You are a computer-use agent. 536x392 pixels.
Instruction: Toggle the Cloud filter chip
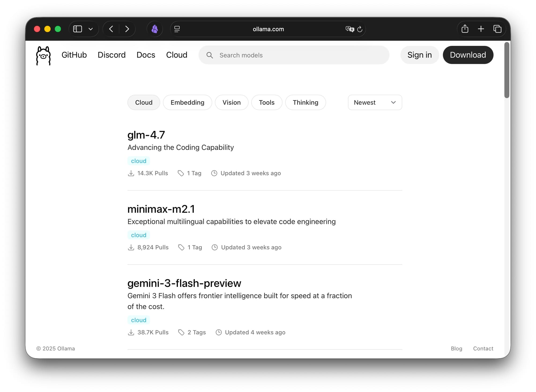click(x=144, y=102)
